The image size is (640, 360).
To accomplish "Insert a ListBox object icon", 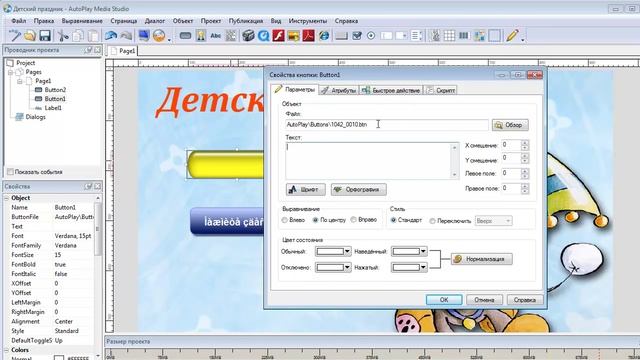I will pyautogui.click(x=416, y=36).
